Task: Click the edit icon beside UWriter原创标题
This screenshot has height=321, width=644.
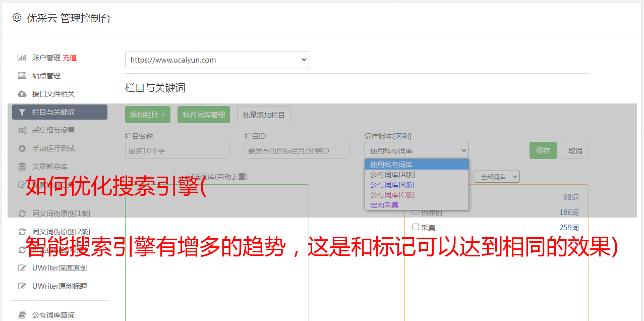Action: (22, 286)
